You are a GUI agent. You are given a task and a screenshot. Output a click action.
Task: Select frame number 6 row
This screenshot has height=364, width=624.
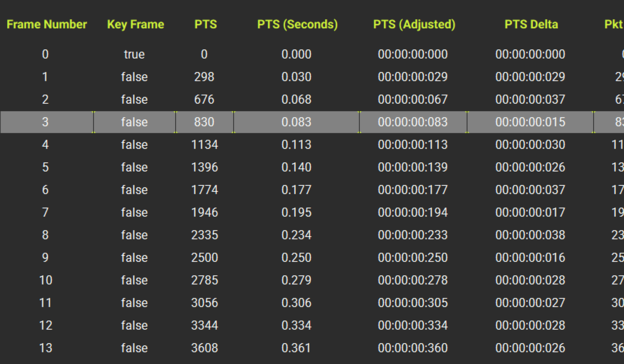click(x=312, y=190)
